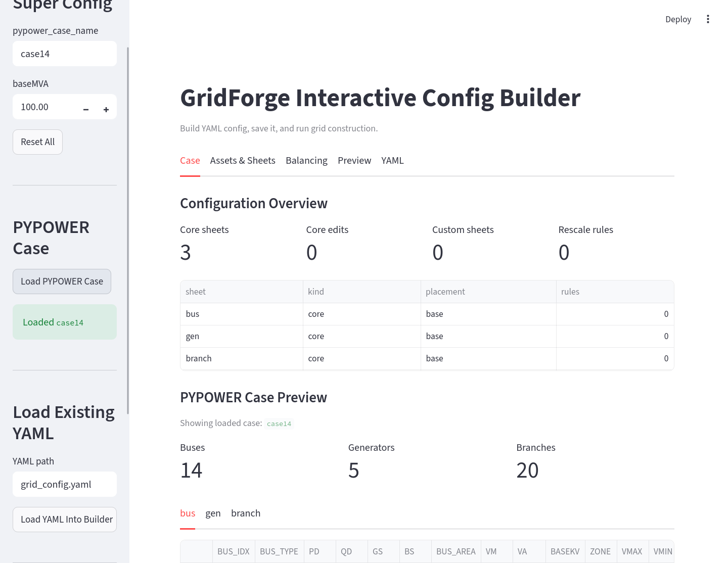Click Load PYPOWER Case button
The width and height of the screenshot is (728, 563).
tap(62, 281)
